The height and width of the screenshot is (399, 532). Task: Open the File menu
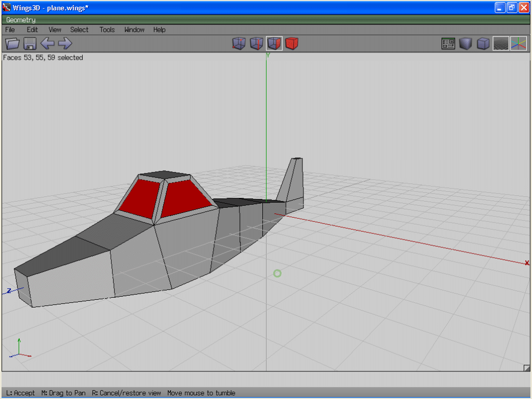pyautogui.click(x=10, y=30)
